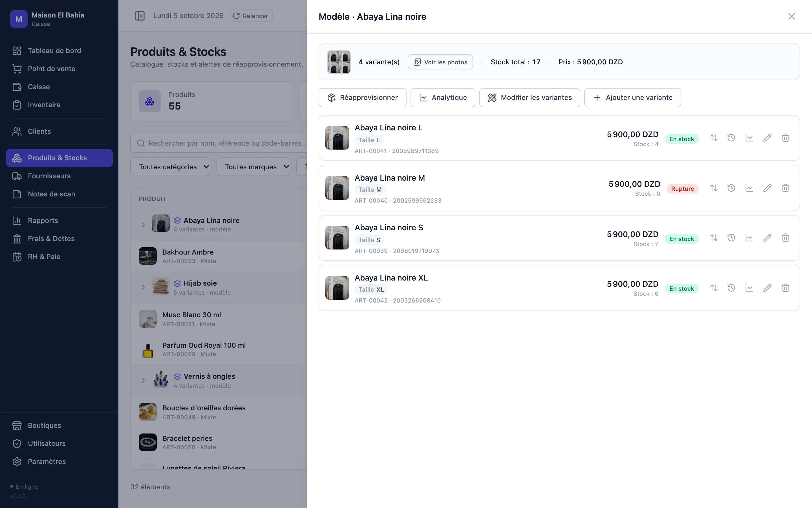
Task: Go to Point de vente
Action: pyautogui.click(x=59, y=69)
